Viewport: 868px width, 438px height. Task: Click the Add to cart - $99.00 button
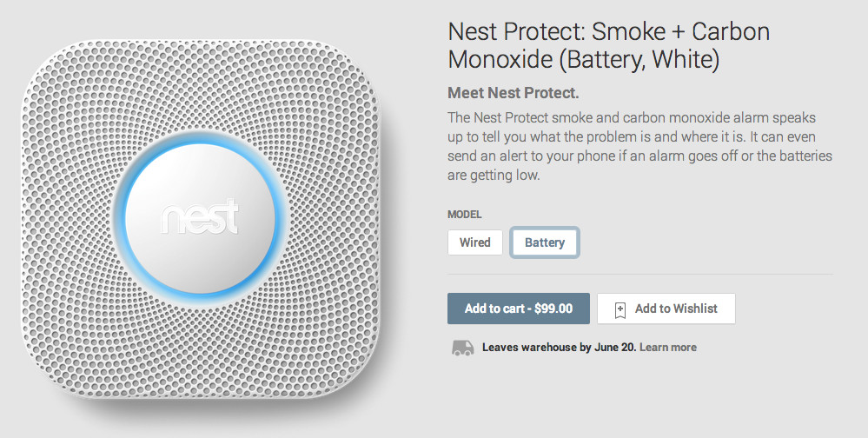[x=518, y=309]
